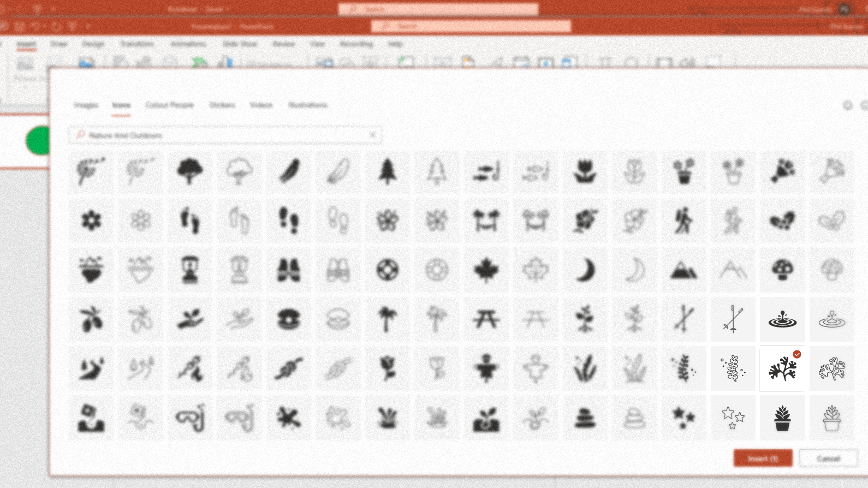This screenshot has height=488, width=868.
Task: Select the filled mushroom icon
Action: 782,270
